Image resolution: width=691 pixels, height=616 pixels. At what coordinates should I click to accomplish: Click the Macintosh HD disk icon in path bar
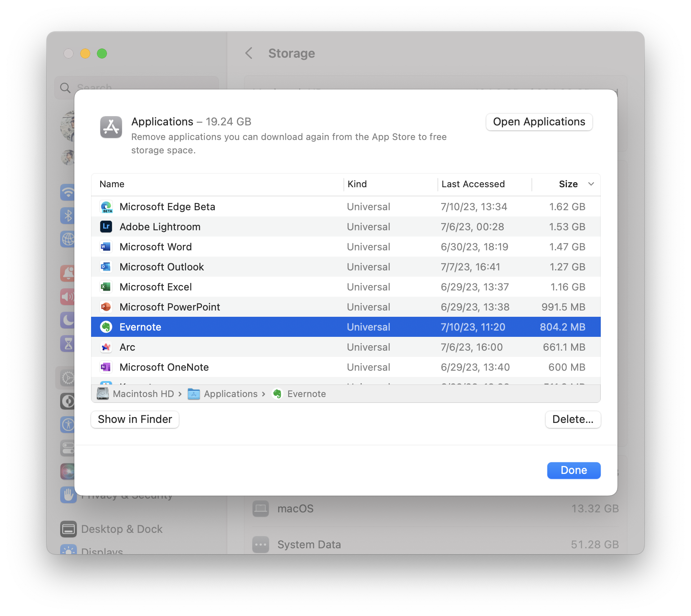(103, 394)
